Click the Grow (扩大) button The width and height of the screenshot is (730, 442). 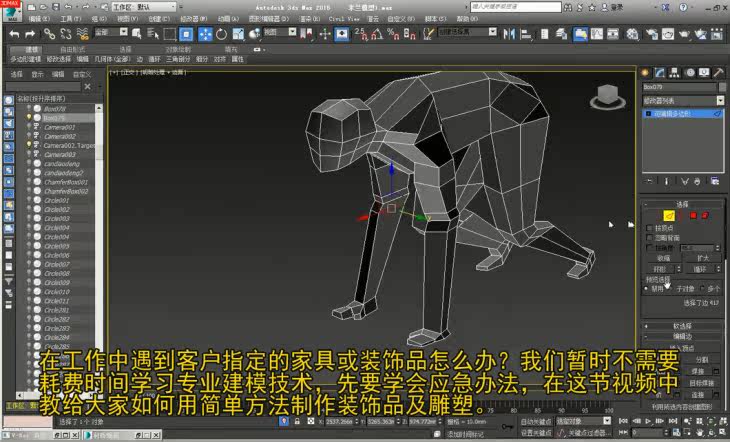tap(703, 258)
